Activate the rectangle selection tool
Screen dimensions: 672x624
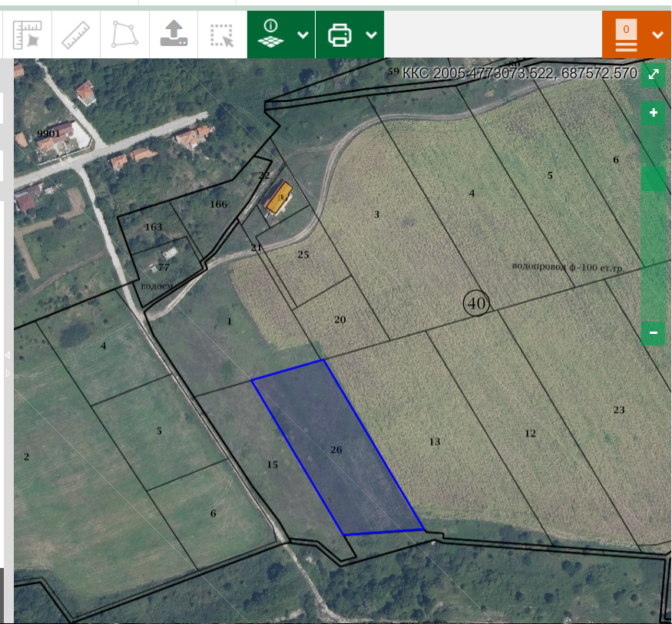pyautogui.click(x=222, y=35)
